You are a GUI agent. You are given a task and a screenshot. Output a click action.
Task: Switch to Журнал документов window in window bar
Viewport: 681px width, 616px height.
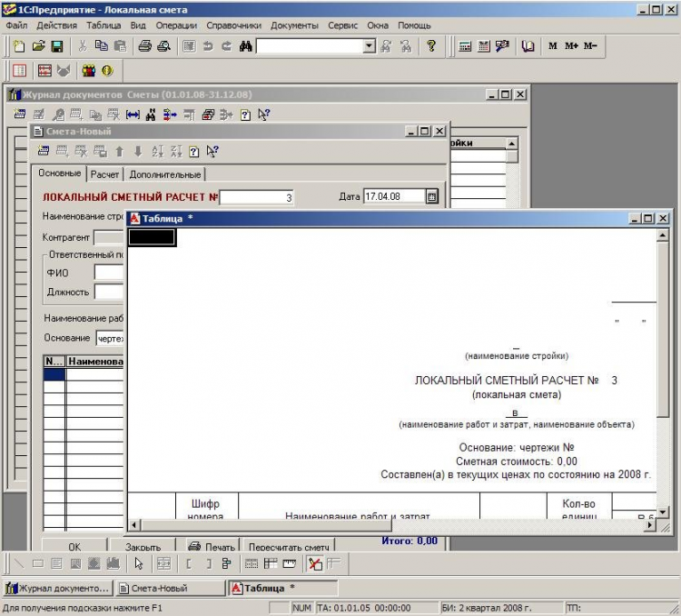tap(58, 588)
